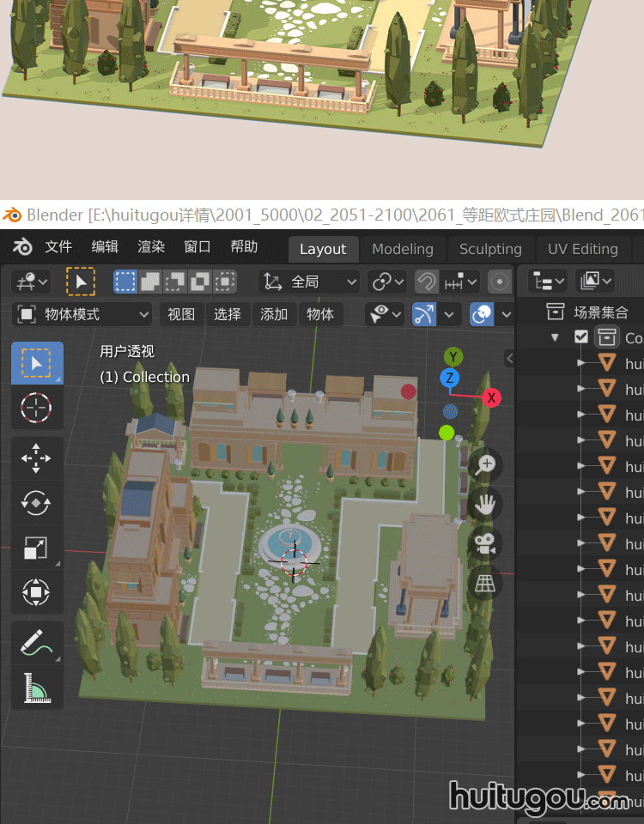Select the Cursor tool in the toolbar
The height and width of the screenshot is (824, 644).
(36, 409)
